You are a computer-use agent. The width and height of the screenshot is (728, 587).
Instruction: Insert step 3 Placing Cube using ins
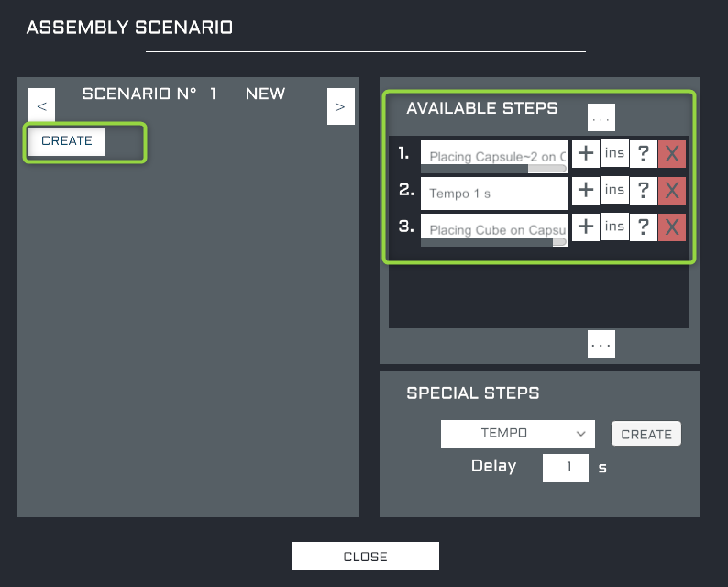tap(614, 227)
